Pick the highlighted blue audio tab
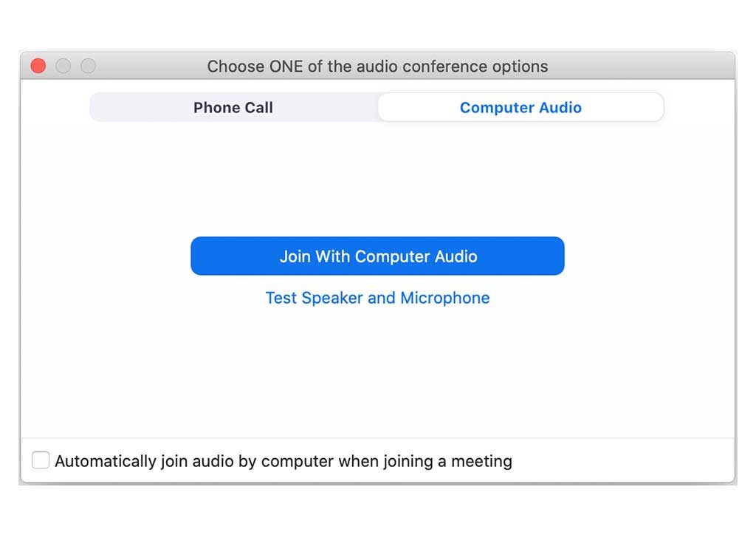The width and height of the screenshot is (756, 535). pos(520,108)
